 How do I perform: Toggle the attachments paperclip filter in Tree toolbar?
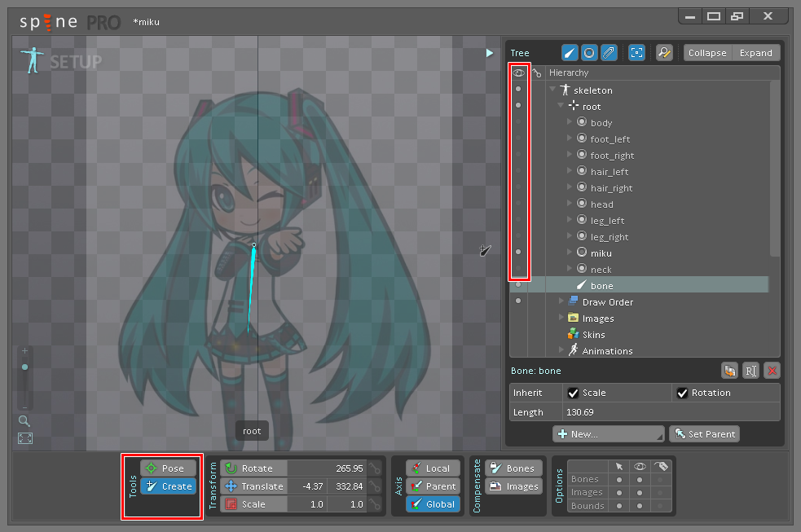609,53
